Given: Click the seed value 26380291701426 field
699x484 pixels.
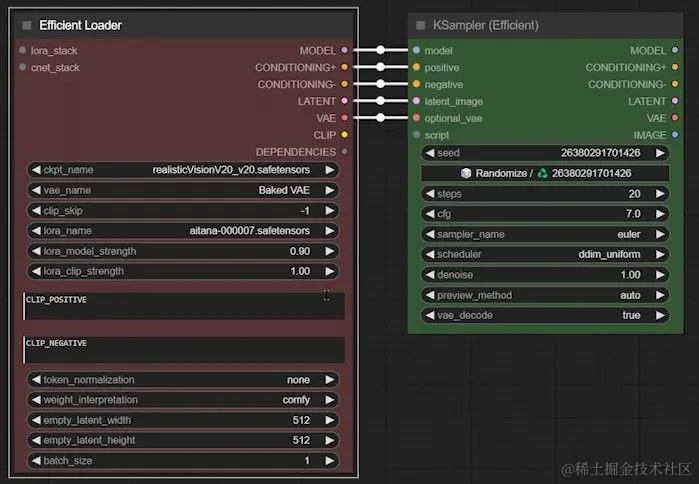Looking at the screenshot, I should click(545, 153).
